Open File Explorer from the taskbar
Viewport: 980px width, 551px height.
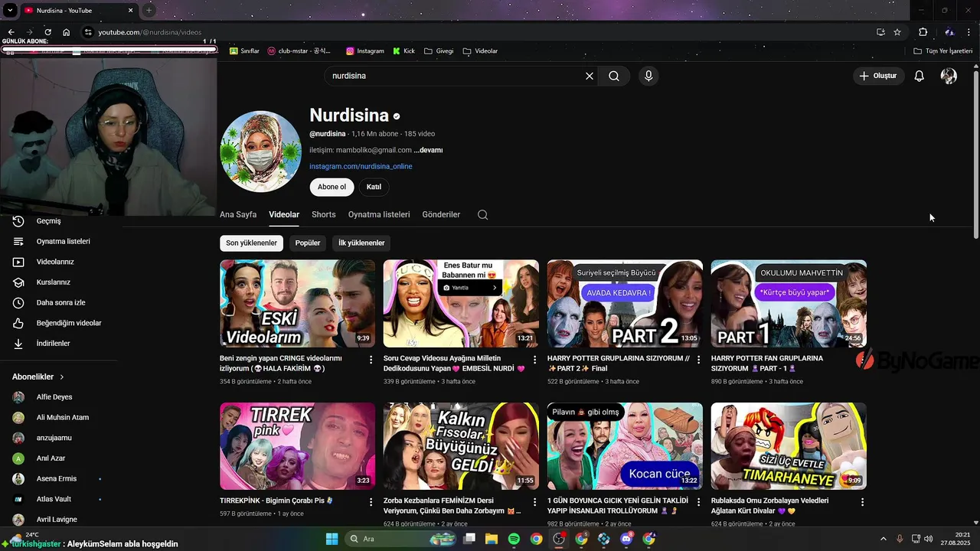click(492, 539)
